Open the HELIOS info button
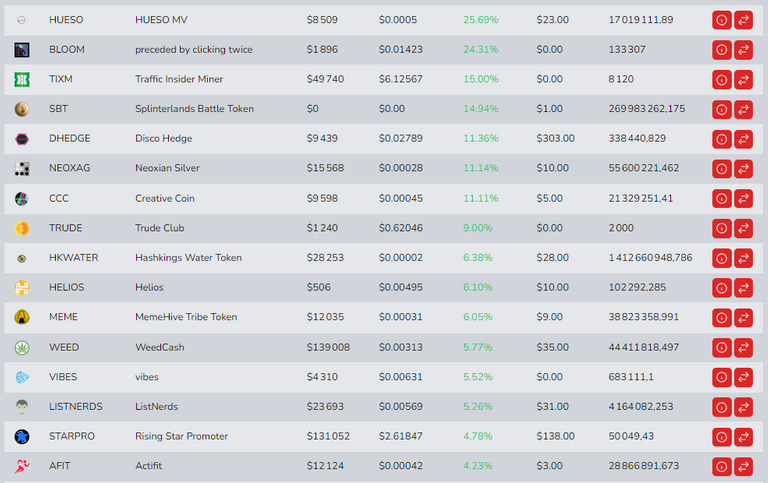 click(x=721, y=288)
